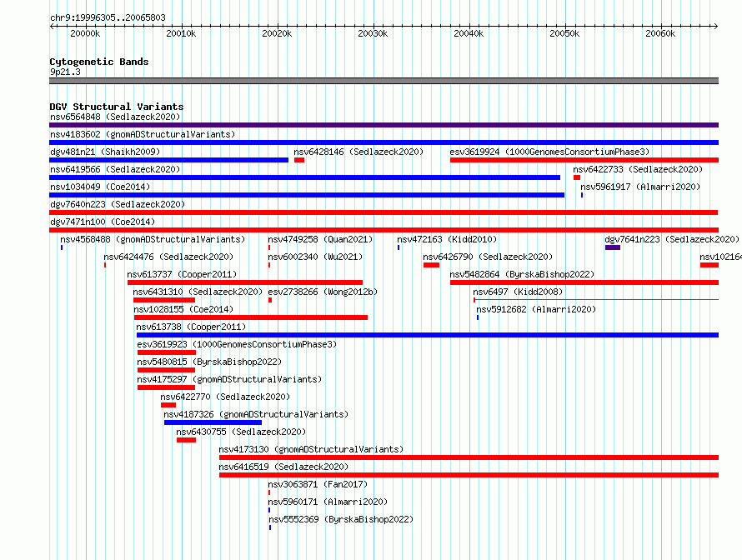This screenshot has width=742, height=560.
Task: Open the nsv4749258 (Quan2021) label
Action: point(320,239)
